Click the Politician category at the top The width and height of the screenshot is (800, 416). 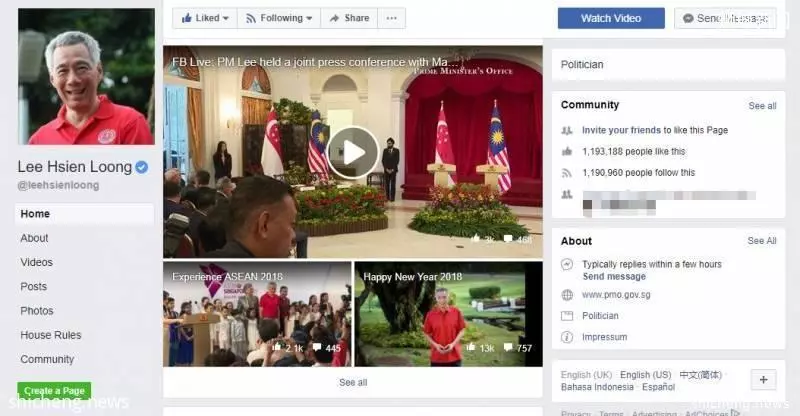[582, 65]
